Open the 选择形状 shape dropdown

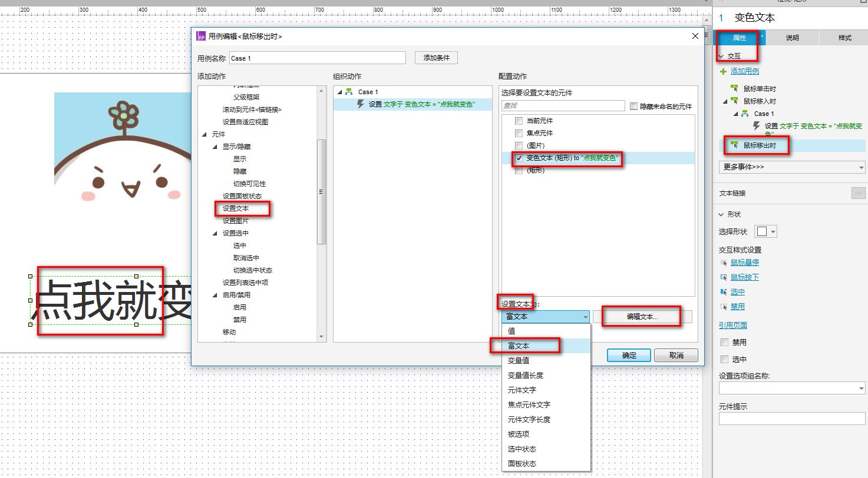pyautogui.click(x=766, y=231)
